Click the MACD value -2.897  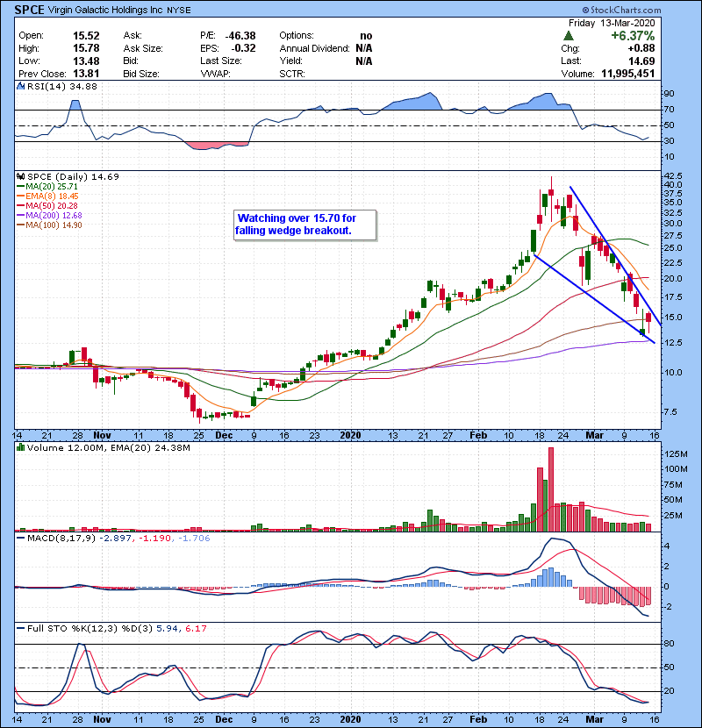(x=116, y=539)
